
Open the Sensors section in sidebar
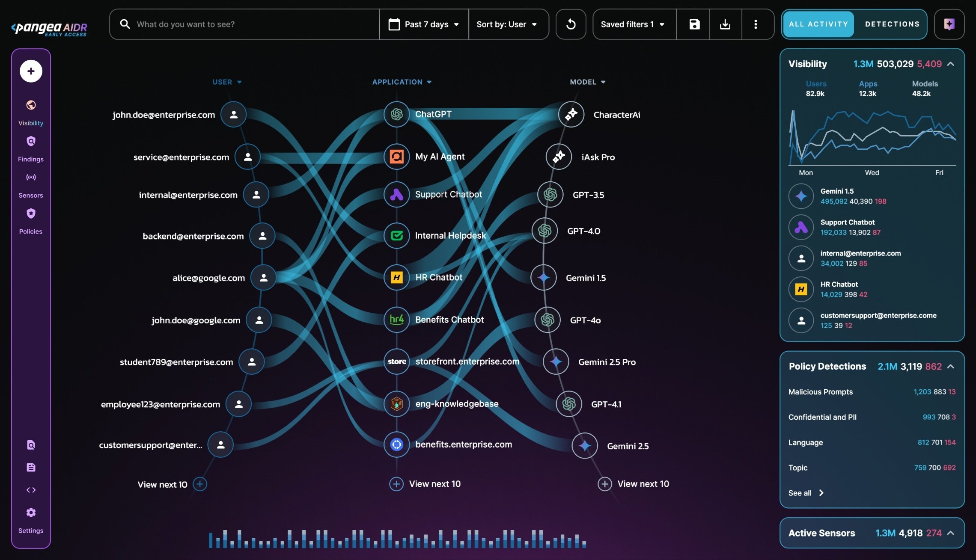[x=31, y=185]
